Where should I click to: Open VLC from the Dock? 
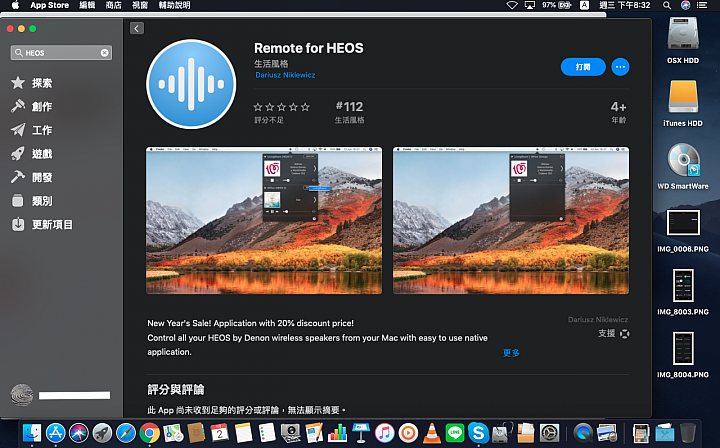(432, 432)
